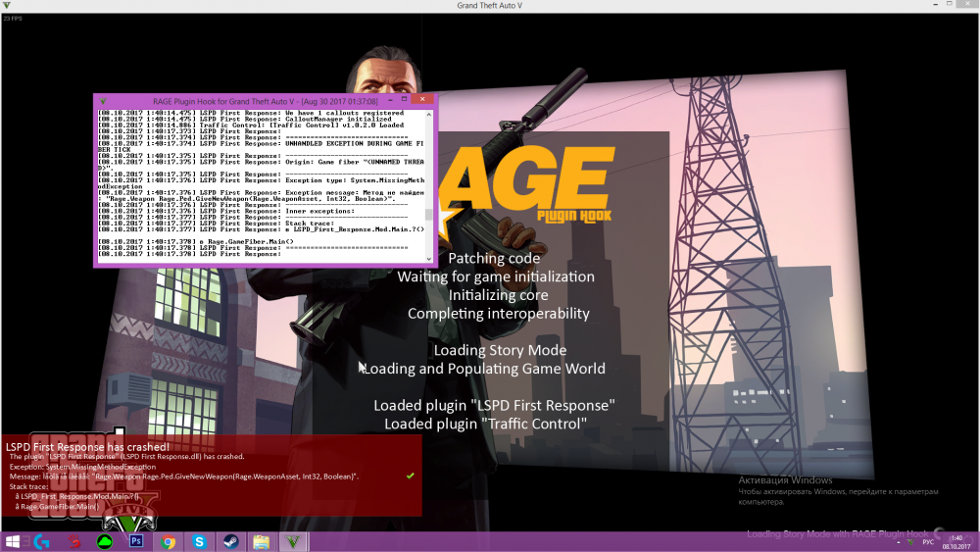Open the red handprint Bloody app icon
The width and height of the screenshot is (980, 552).
tap(74, 541)
